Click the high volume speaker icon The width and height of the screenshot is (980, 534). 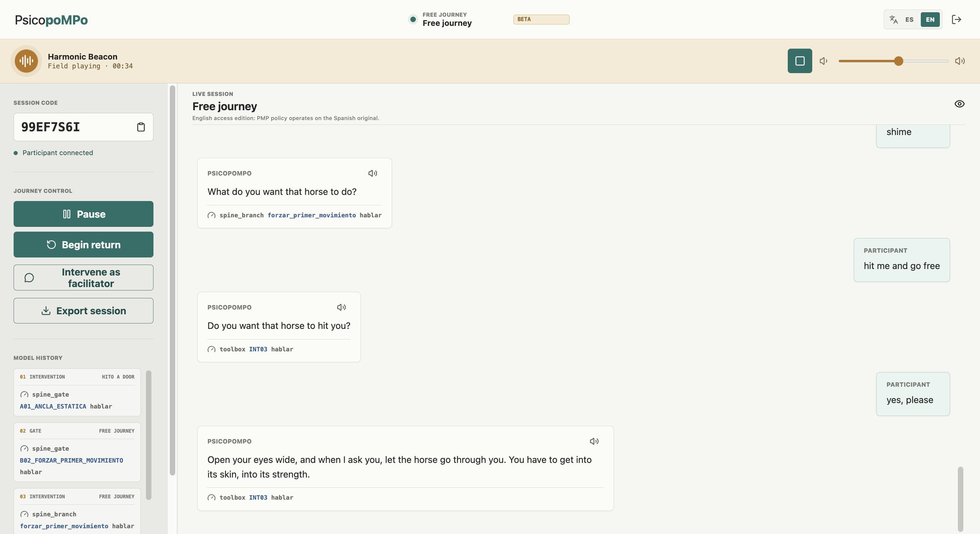click(960, 61)
